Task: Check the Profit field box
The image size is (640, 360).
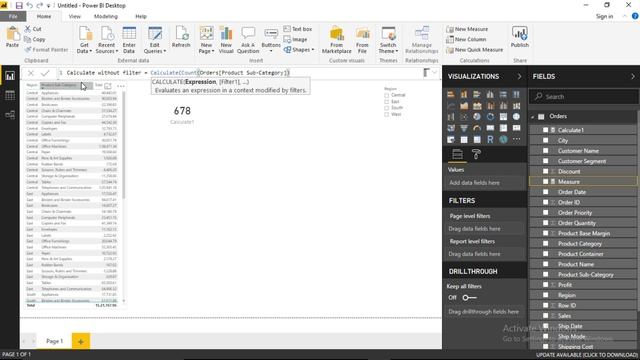Action: point(545,284)
